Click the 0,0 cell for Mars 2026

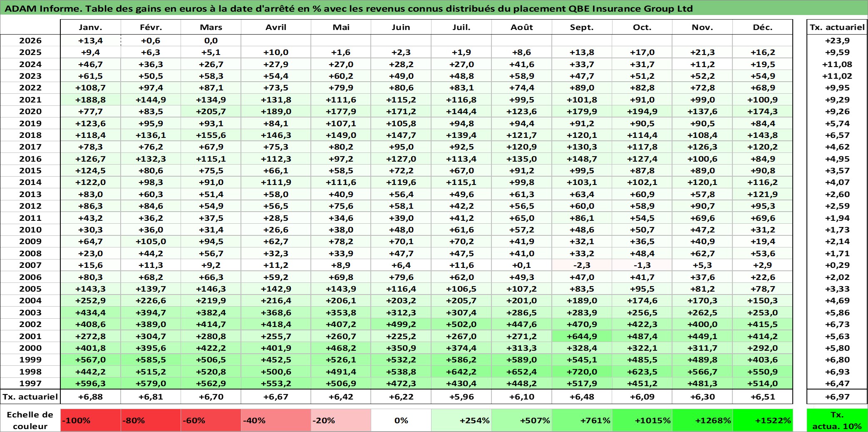click(211, 40)
